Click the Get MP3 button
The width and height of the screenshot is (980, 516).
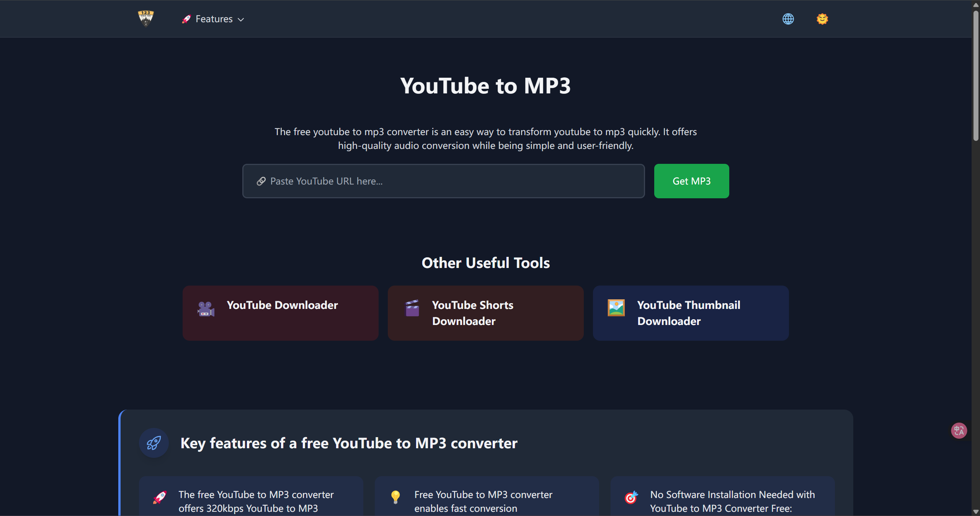(x=691, y=181)
